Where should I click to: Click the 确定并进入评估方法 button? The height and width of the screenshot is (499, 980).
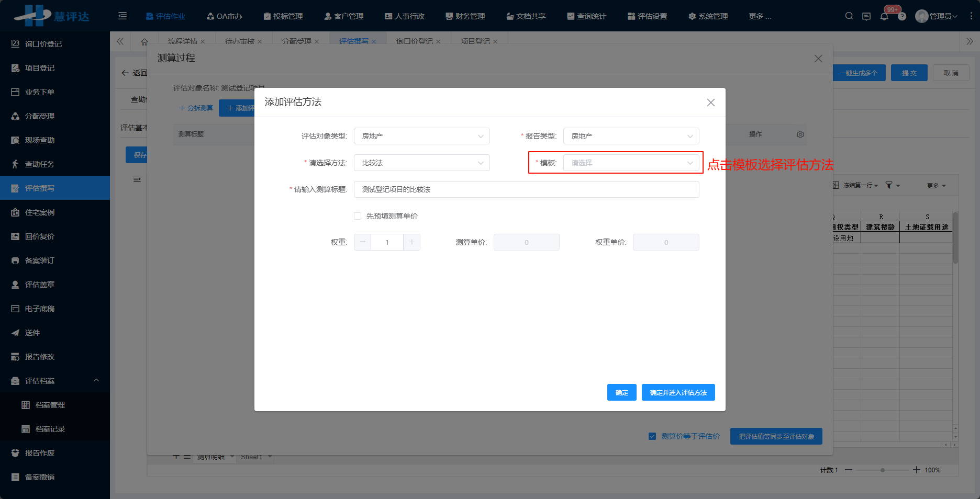coord(678,392)
